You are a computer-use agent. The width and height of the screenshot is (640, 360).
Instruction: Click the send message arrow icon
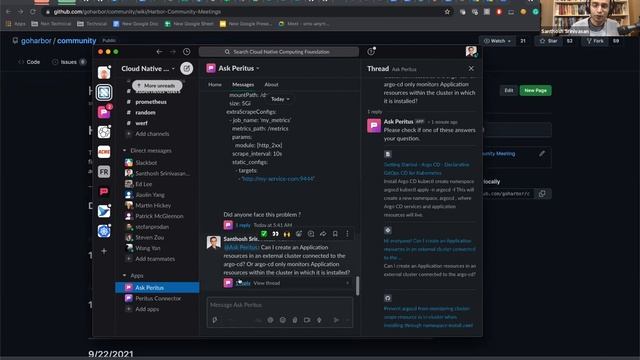(x=336, y=320)
